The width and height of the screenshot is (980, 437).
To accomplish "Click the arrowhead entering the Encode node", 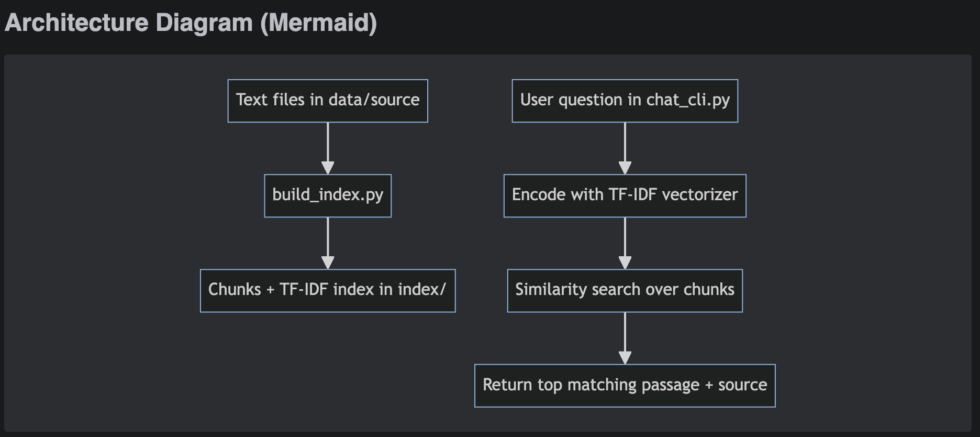I will click(x=625, y=168).
